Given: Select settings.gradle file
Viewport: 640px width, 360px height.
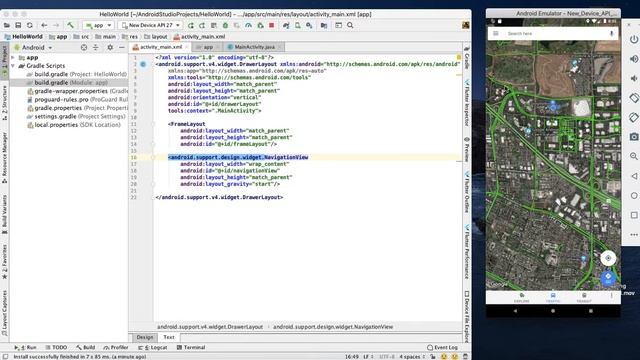Looking at the screenshot, I should coord(76,116).
